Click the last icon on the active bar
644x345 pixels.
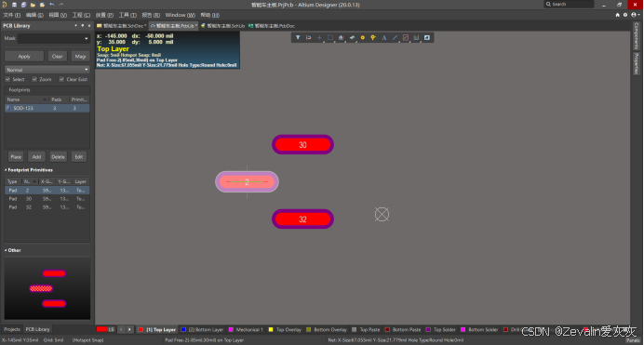click(x=427, y=38)
